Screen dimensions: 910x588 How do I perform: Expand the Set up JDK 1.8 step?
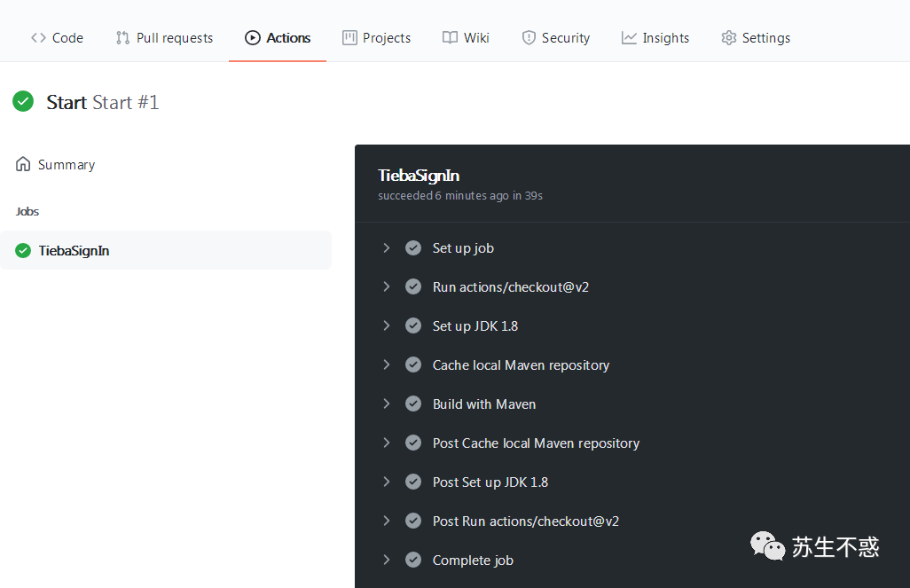point(387,325)
